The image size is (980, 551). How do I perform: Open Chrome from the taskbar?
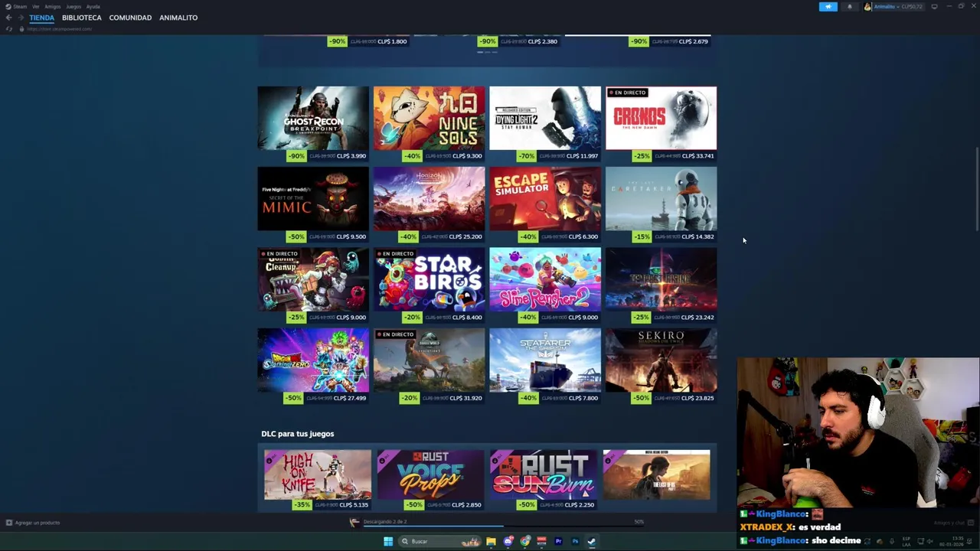coord(525,542)
